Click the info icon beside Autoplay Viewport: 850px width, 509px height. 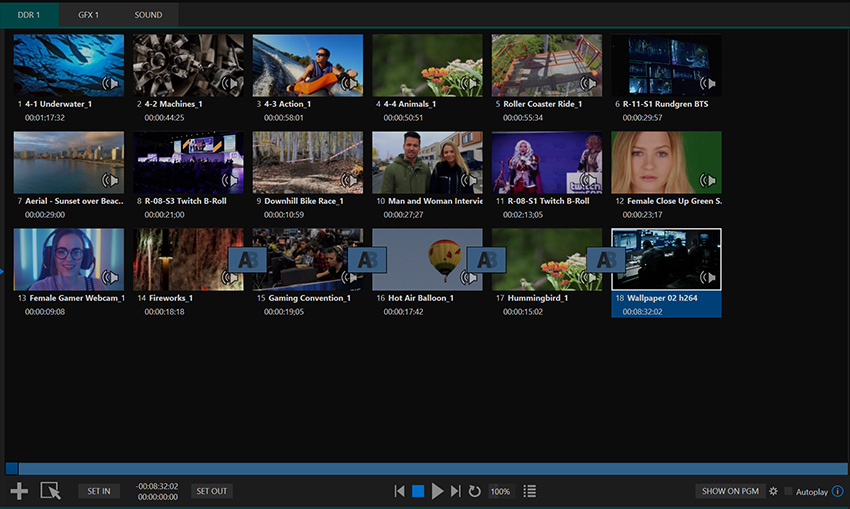point(838,491)
